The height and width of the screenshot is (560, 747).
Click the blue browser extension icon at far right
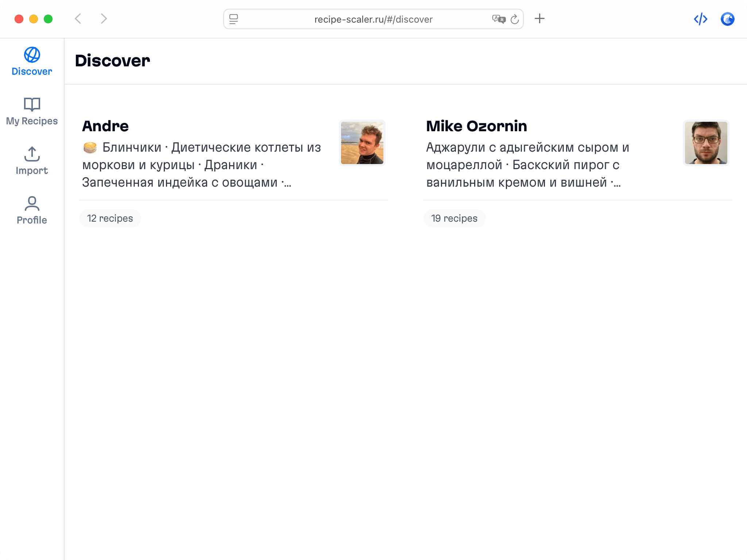click(x=727, y=19)
